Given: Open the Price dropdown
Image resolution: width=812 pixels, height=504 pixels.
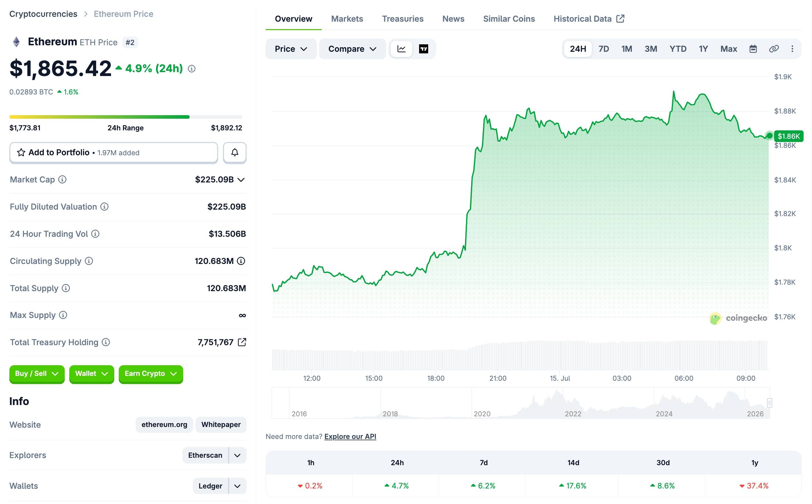Looking at the screenshot, I should coord(291,49).
